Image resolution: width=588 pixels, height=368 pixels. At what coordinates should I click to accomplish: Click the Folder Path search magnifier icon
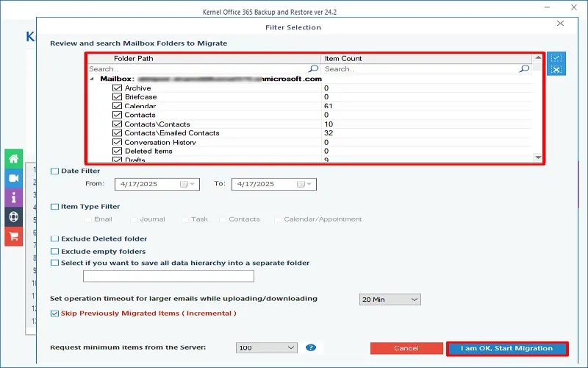313,68
